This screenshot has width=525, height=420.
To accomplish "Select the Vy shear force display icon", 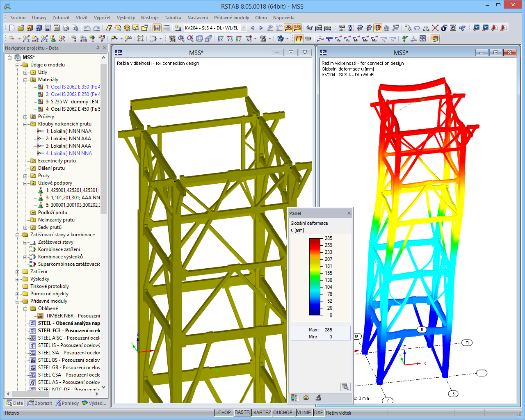I will pyautogui.click(x=338, y=38).
